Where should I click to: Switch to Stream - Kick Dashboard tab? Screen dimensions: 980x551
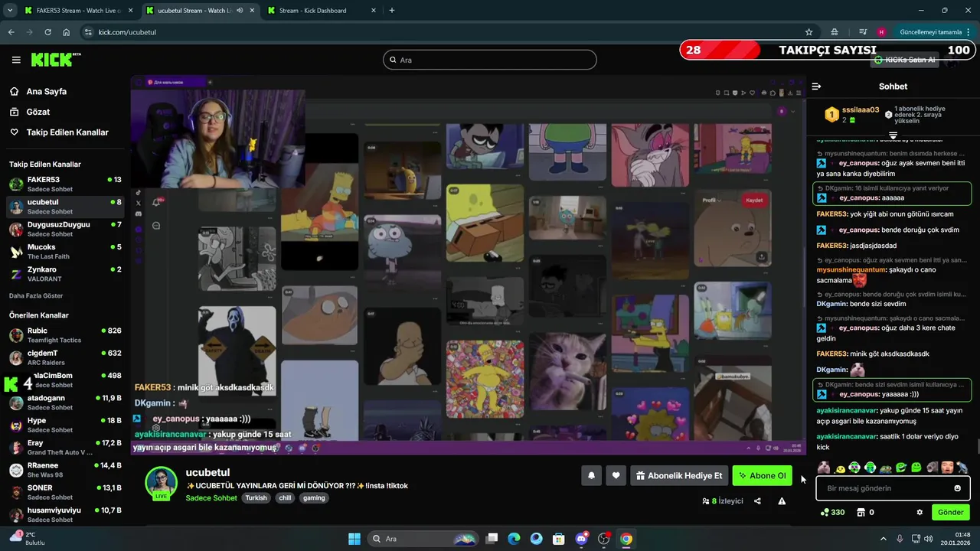click(322, 11)
